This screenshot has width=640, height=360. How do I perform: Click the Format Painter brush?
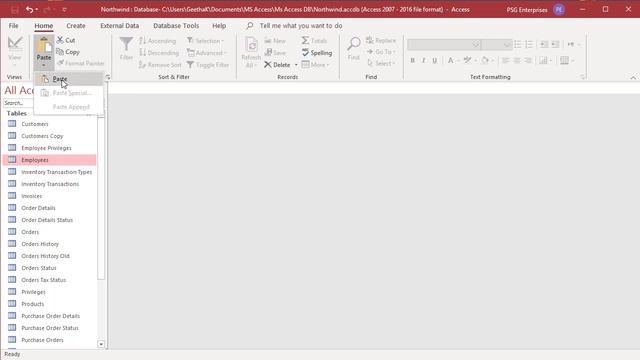click(x=60, y=63)
